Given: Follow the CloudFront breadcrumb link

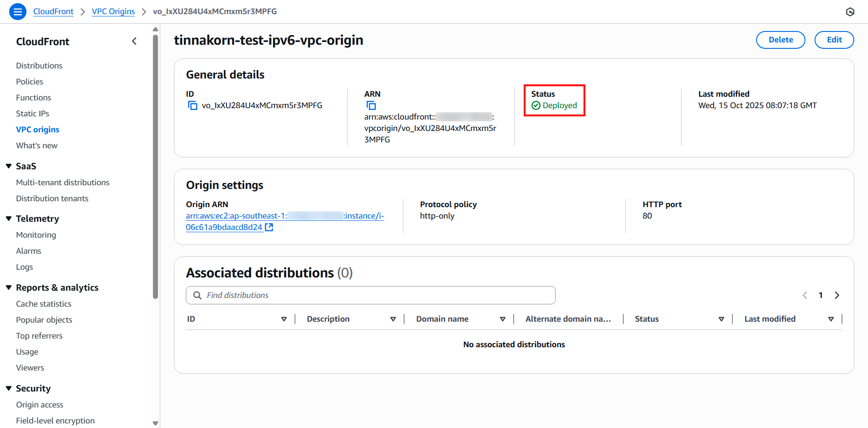Looking at the screenshot, I should [x=53, y=11].
